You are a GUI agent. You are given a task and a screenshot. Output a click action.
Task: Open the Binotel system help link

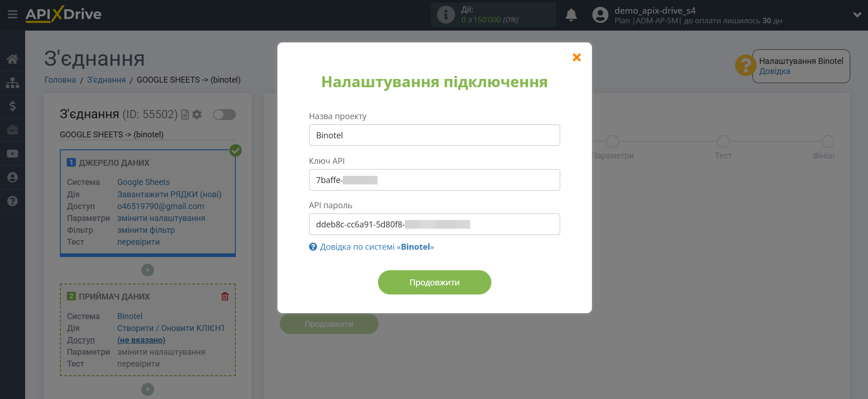(x=376, y=247)
